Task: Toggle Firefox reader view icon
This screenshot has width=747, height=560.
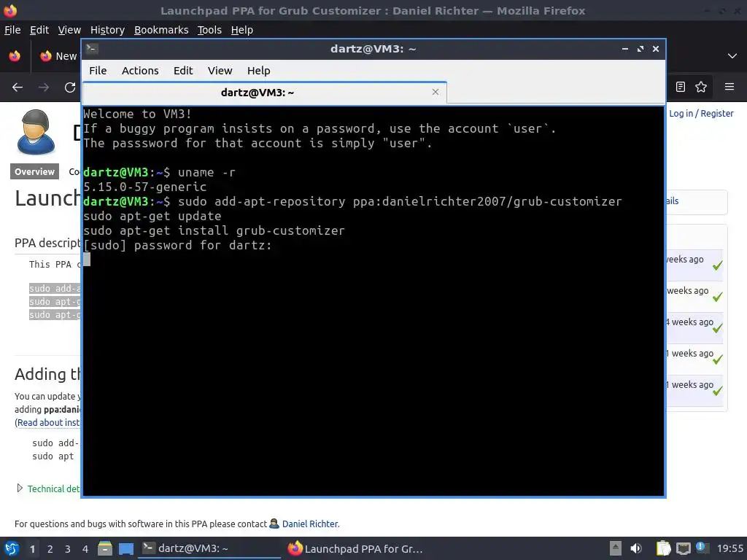Action: [x=681, y=87]
